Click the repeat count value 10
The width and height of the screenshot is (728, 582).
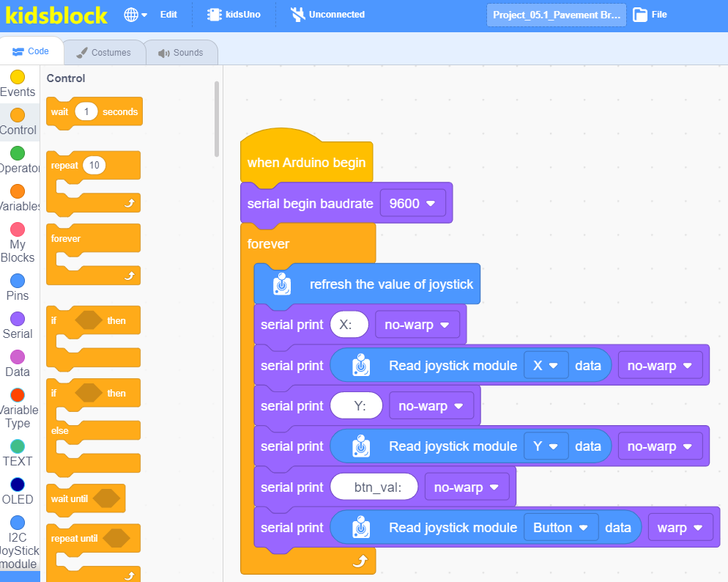coord(94,166)
